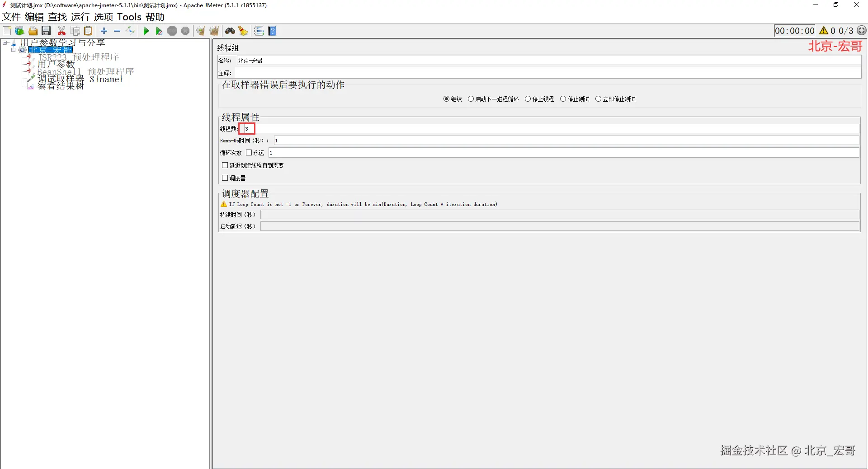Click the binoculars Search icon
This screenshot has height=469, width=868.
(230, 31)
